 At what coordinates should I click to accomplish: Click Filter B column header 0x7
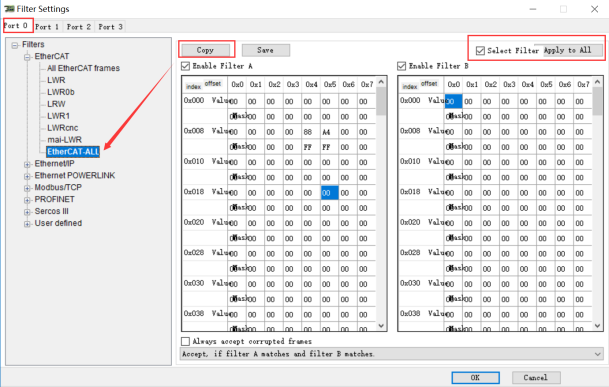pyautogui.click(x=583, y=84)
